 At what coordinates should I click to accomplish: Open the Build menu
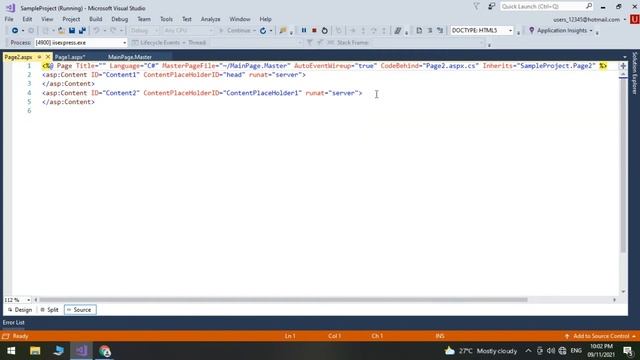coord(96,19)
